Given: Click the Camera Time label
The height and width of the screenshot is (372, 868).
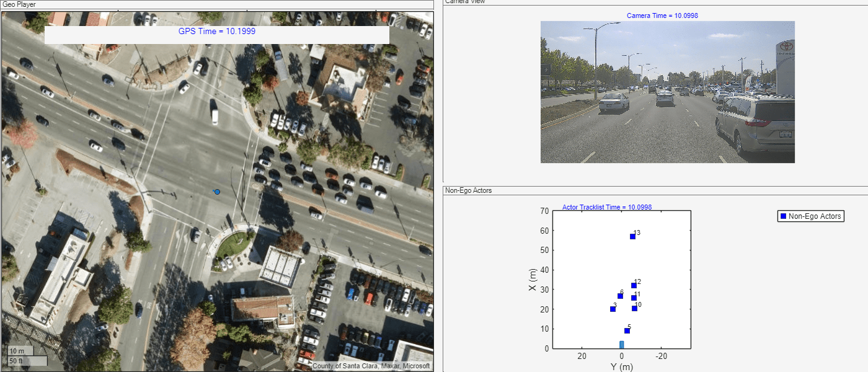Looking at the screenshot, I should [662, 15].
